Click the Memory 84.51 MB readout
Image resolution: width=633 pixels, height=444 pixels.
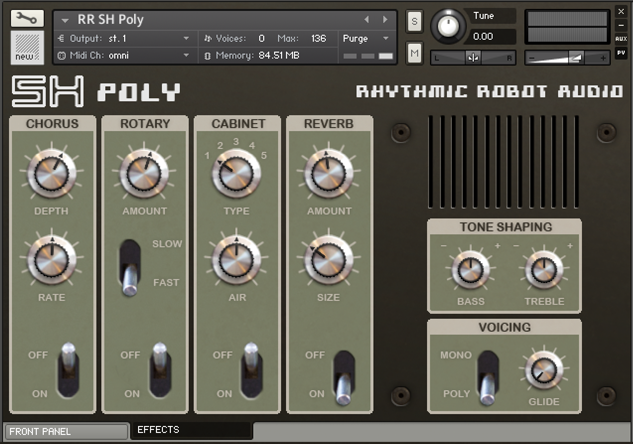279,55
